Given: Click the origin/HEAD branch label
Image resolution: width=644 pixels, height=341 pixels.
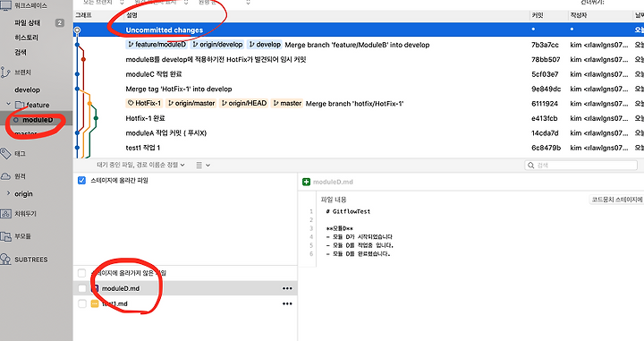Looking at the screenshot, I should pos(244,103).
